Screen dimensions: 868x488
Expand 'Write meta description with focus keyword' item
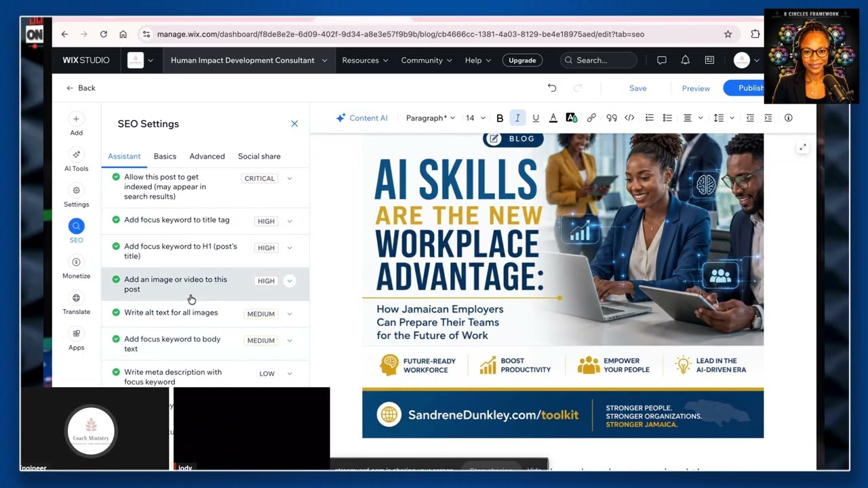(x=290, y=373)
